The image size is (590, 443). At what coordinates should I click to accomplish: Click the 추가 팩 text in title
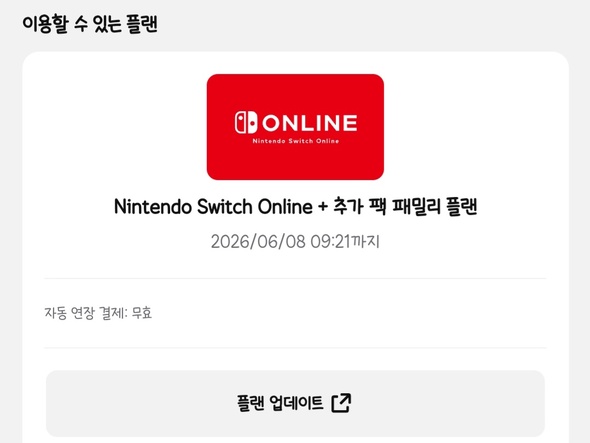pos(360,207)
